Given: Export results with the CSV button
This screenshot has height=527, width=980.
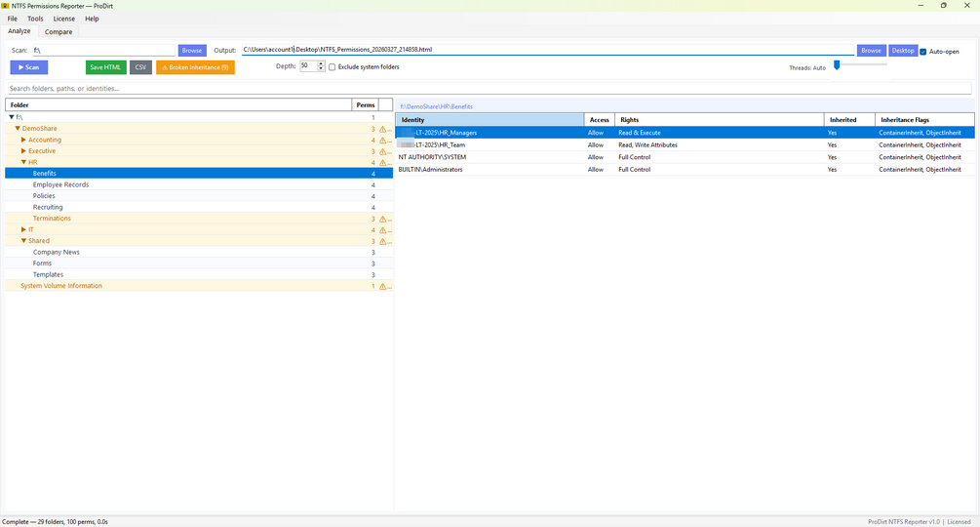Looking at the screenshot, I should pos(140,67).
